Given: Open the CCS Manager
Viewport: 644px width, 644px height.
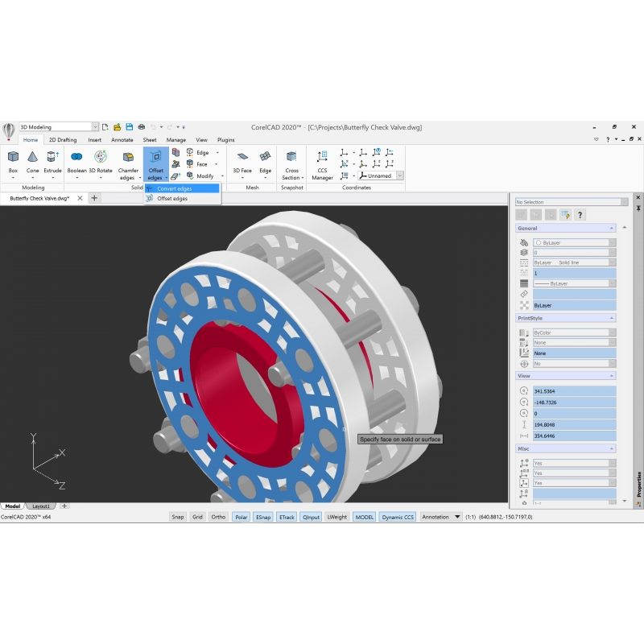Looking at the screenshot, I should click(x=323, y=164).
